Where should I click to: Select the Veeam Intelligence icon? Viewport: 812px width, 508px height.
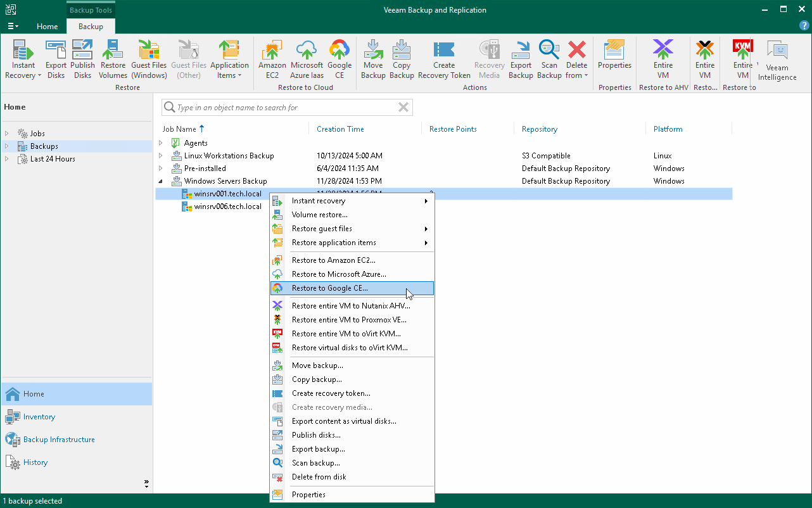[x=776, y=57]
